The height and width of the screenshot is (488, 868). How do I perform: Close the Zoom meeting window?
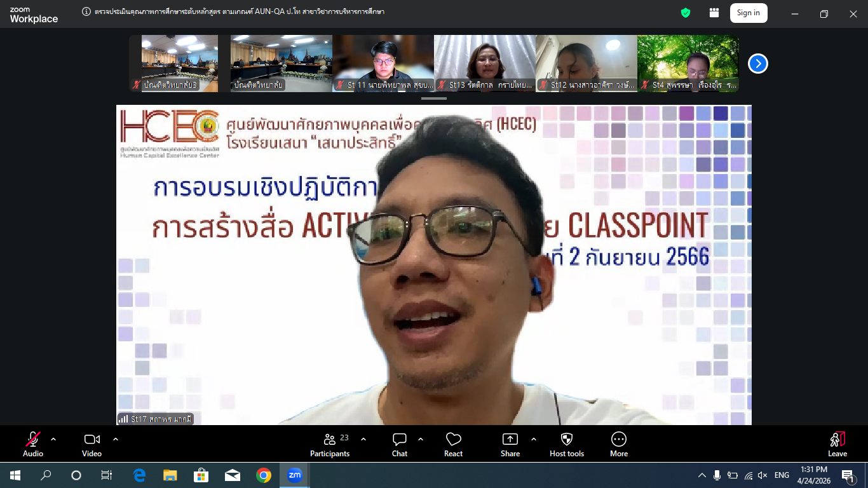853,13
